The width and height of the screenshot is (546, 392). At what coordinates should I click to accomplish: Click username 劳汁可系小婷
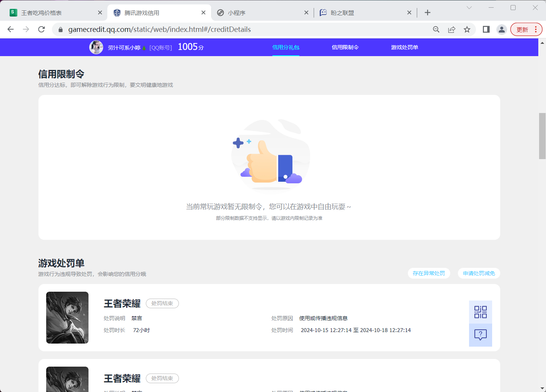124,48
